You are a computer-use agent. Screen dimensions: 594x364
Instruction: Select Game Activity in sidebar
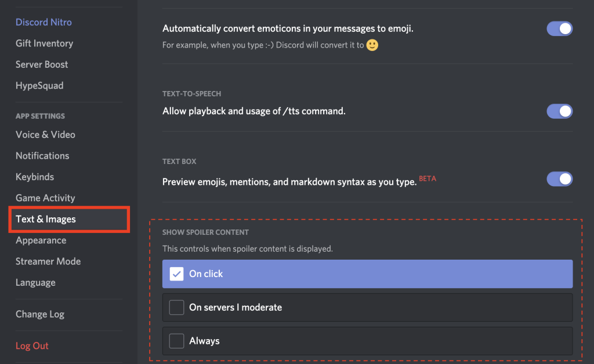(x=45, y=198)
